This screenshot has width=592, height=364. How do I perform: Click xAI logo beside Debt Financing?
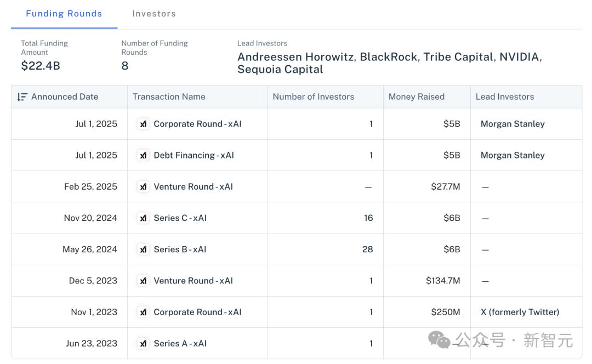tap(143, 155)
